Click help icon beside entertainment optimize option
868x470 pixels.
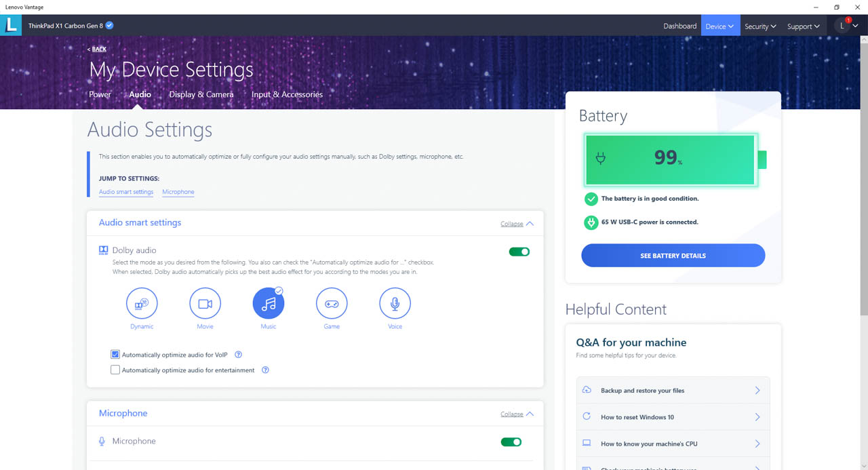pyautogui.click(x=265, y=370)
